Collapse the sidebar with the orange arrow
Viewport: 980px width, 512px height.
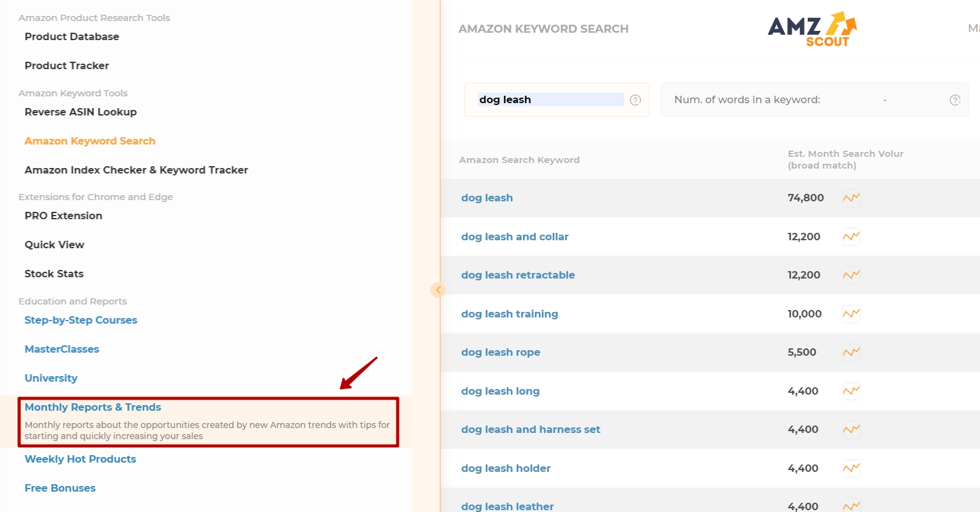(x=438, y=290)
